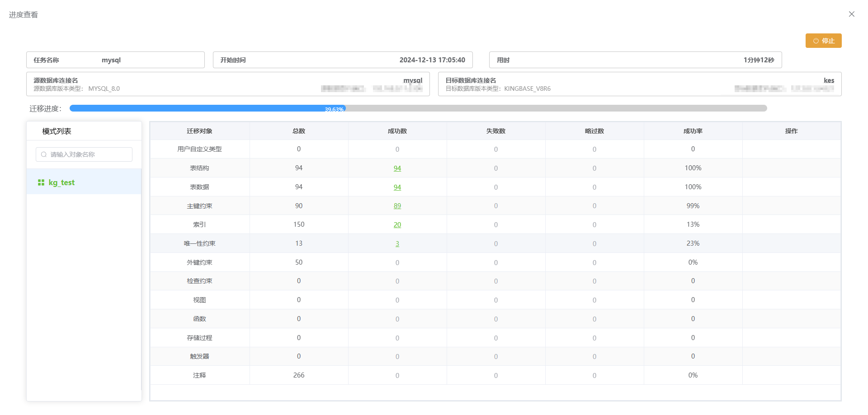The width and height of the screenshot is (868, 415).
Task: Open table data success count 94
Action: pyautogui.click(x=397, y=187)
